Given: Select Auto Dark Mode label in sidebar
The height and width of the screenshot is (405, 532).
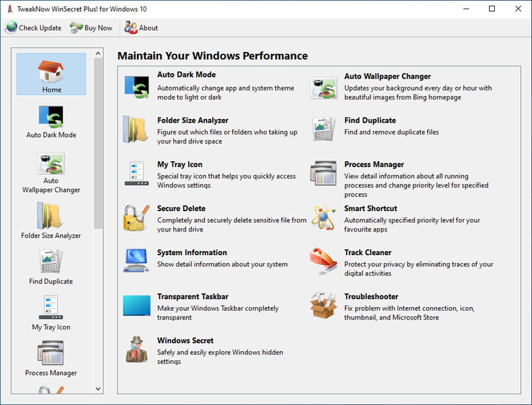Looking at the screenshot, I should [x=51, y=135].
